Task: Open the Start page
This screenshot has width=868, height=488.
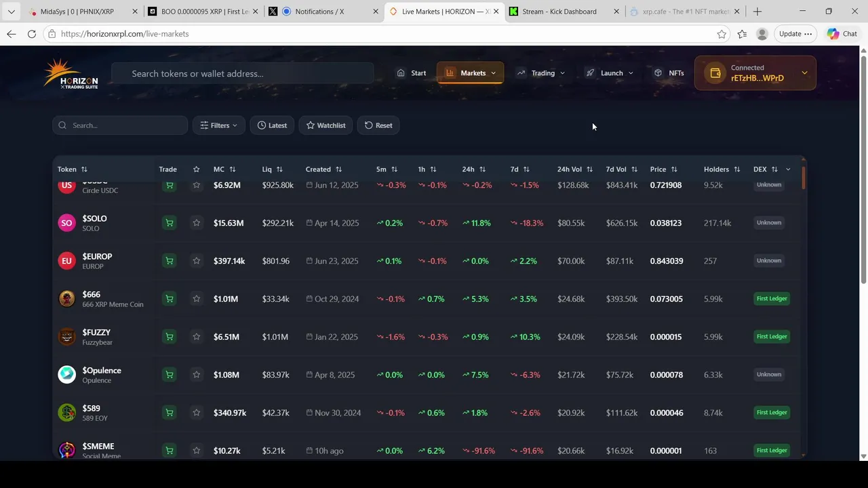Action: (x=412, y=73)
